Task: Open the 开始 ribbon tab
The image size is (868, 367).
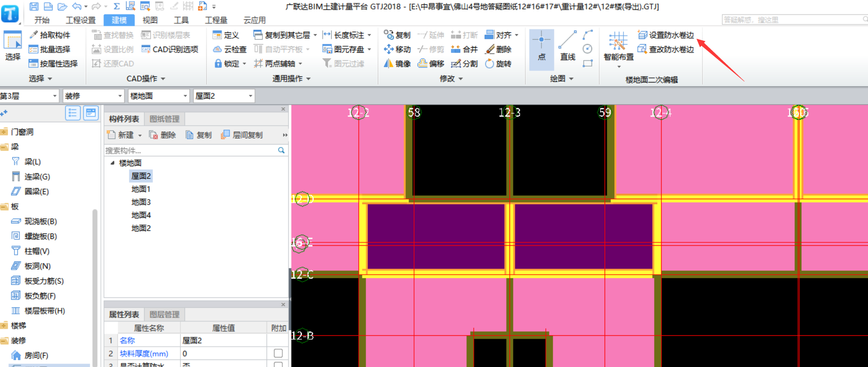Action: click(x=42, y=20)
